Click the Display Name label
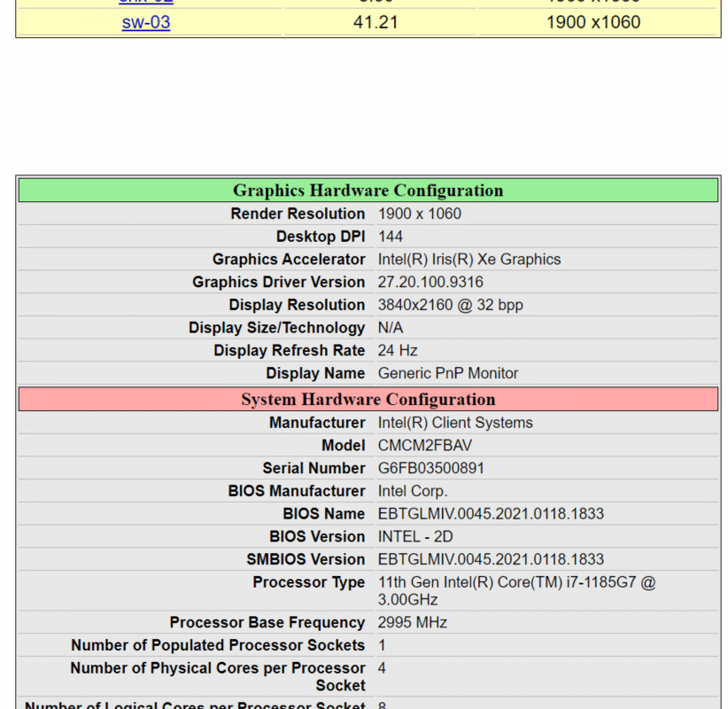Image resolution: width=728 pixels, height=709 pixels. (315, 373)
